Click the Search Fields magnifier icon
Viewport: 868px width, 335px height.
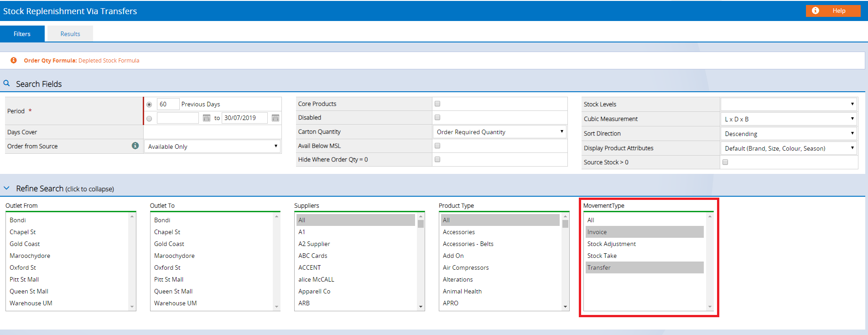pyautogui.click(x=6, y=84)
